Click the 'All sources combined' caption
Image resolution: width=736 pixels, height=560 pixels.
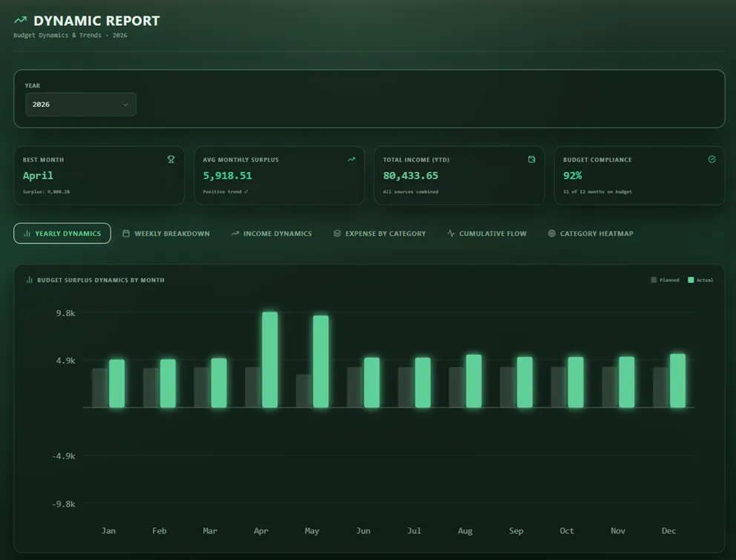(410, 191)
